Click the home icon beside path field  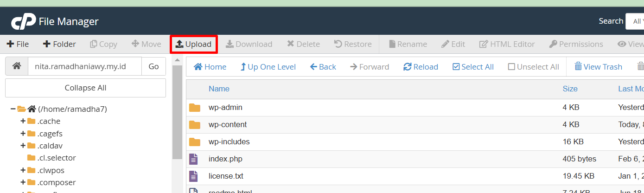click(x=17, y=66)
